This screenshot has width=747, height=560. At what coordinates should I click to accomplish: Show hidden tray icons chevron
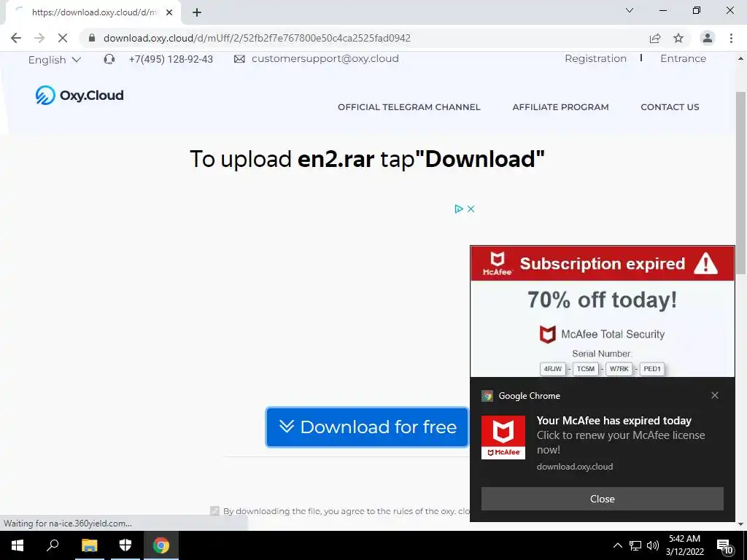617,545
